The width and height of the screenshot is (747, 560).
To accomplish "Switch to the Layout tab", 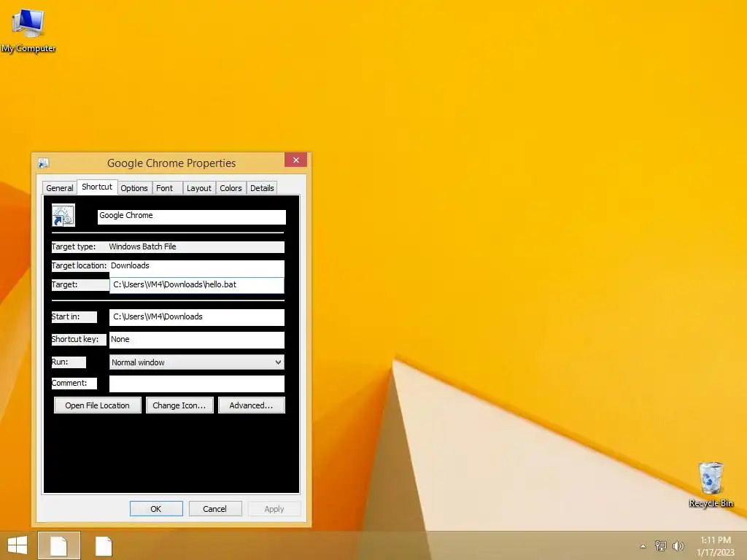I will tap(198, 188).
